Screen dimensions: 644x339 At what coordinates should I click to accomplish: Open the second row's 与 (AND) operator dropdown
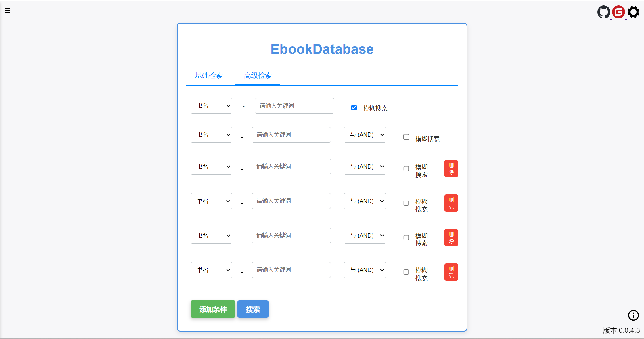365,135
